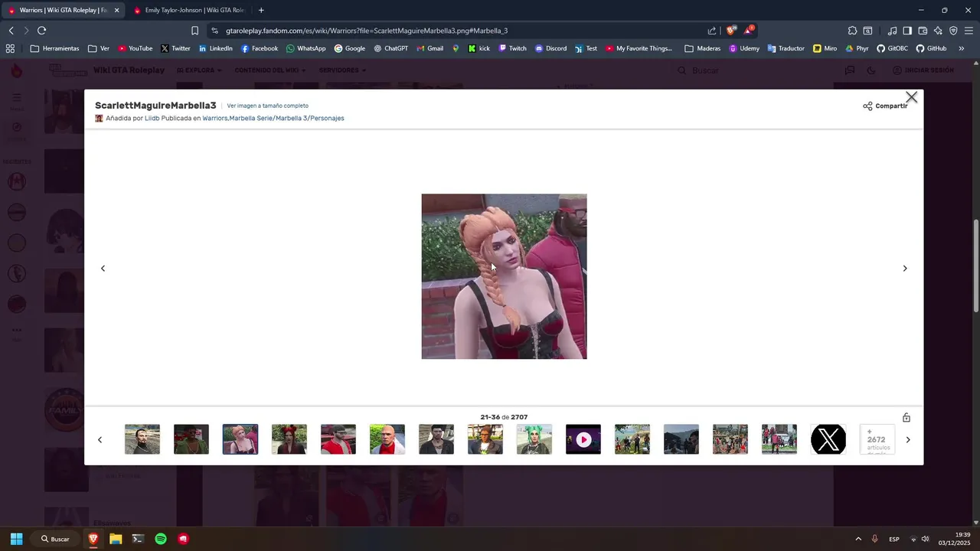
Task: Open File Explorer from the taskbar
Action: [116, 539]
